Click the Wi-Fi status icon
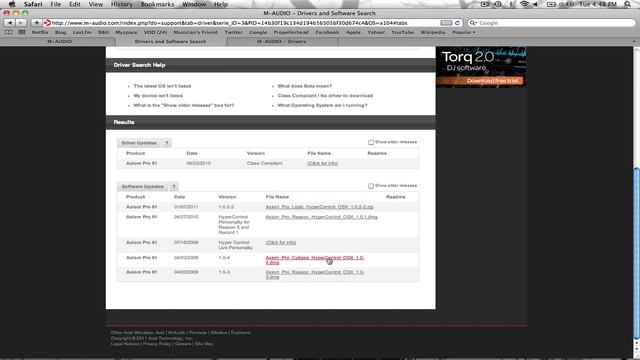The height and width of the screenshot is (360, 640). (x=524, y=4)
